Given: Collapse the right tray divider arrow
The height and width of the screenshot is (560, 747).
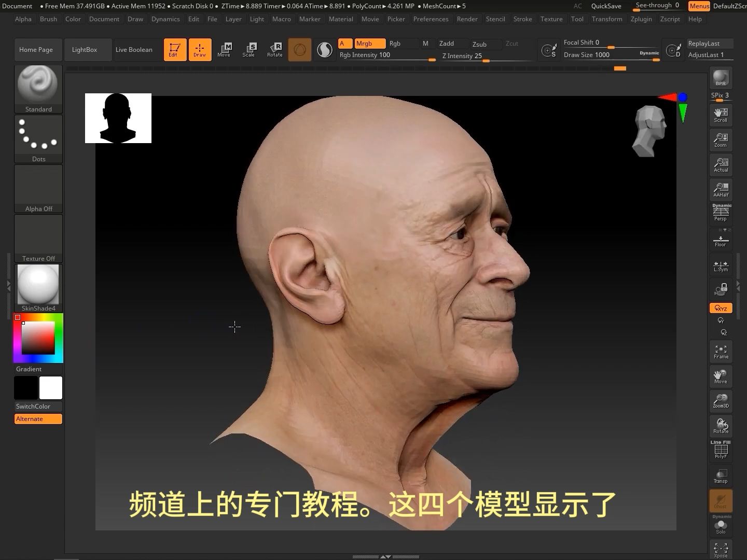Looking at the screenshot, I should 738,285.
